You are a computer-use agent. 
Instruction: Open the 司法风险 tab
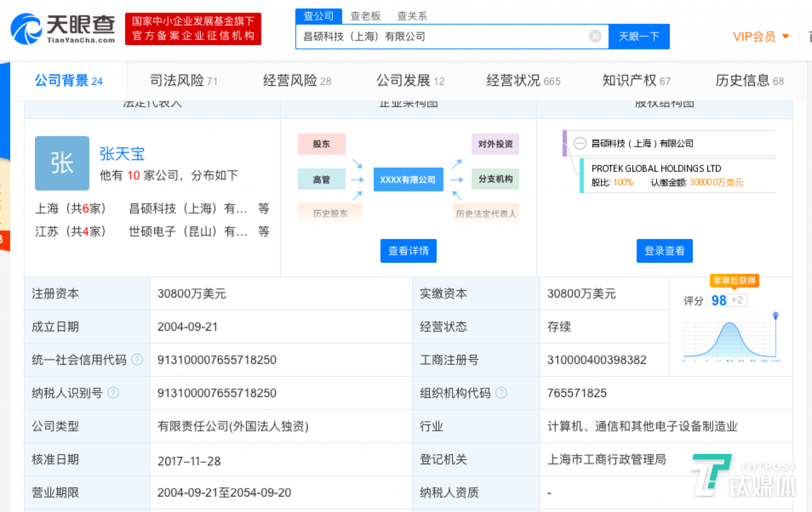coord(183,81)
